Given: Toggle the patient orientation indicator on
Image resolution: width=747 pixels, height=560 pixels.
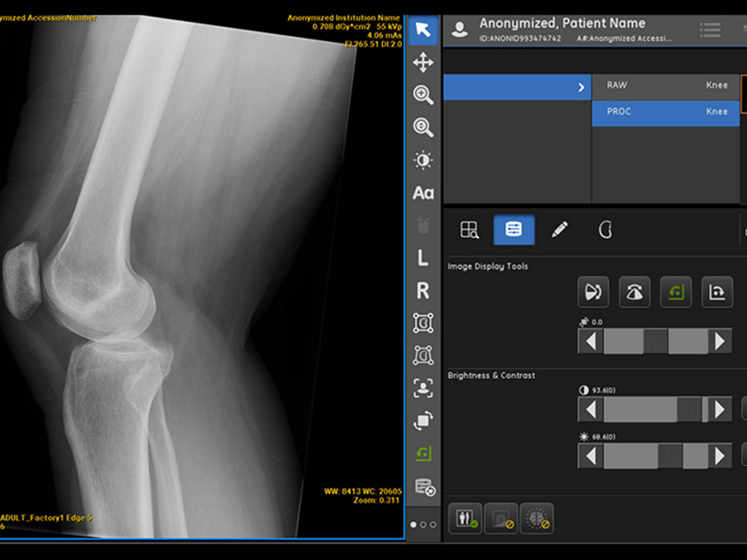Looking at the screenshot, I should pos(465,518).
